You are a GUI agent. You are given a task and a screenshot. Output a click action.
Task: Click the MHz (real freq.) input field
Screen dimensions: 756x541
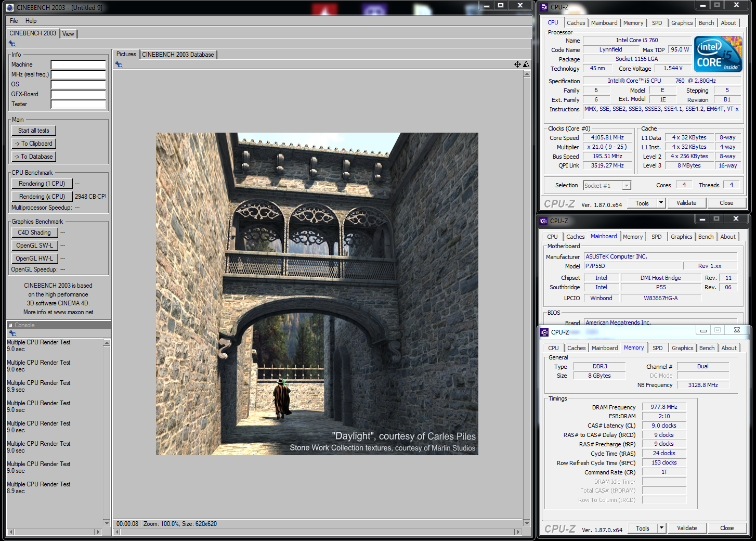(79, 75)
